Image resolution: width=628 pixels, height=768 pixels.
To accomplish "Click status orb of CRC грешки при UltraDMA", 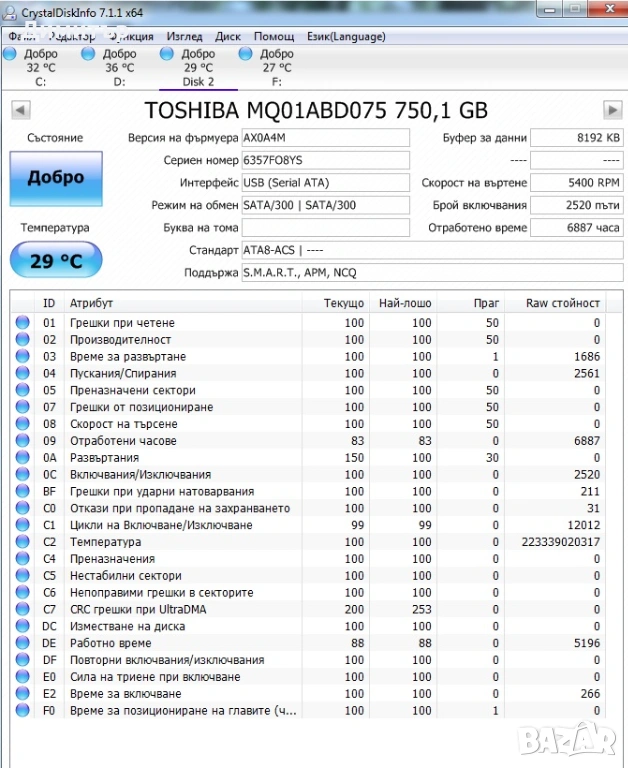I will tap(23, 609).
